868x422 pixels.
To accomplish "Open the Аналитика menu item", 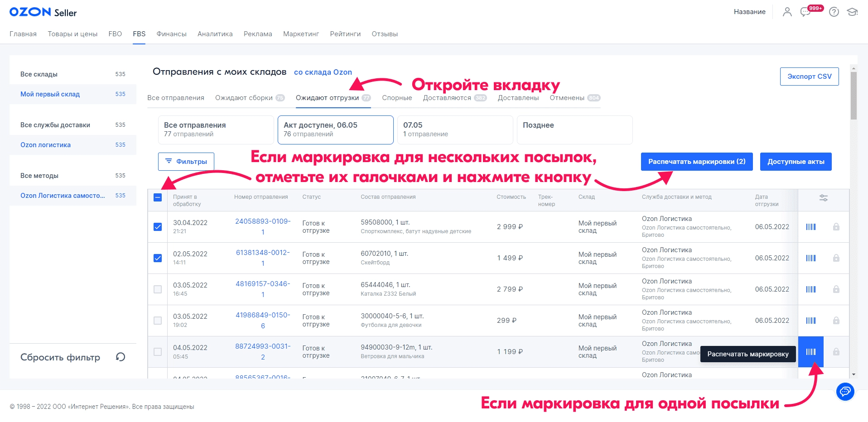I will (215, 34).
